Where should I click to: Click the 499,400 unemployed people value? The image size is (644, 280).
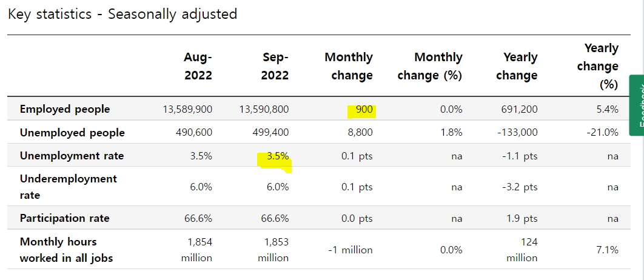coord(272,133)
